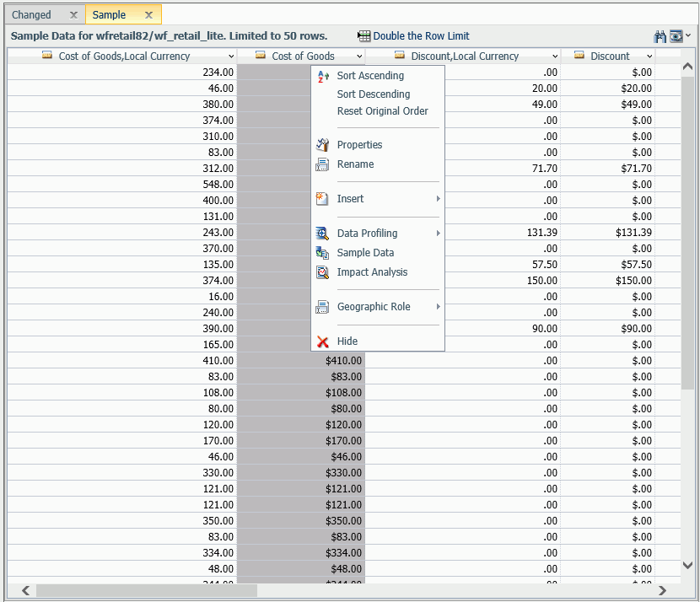The height and width of the screenshot is (602, 700).
Task: Click the 16.00 local currency cell
Action: tap(122, 297)
